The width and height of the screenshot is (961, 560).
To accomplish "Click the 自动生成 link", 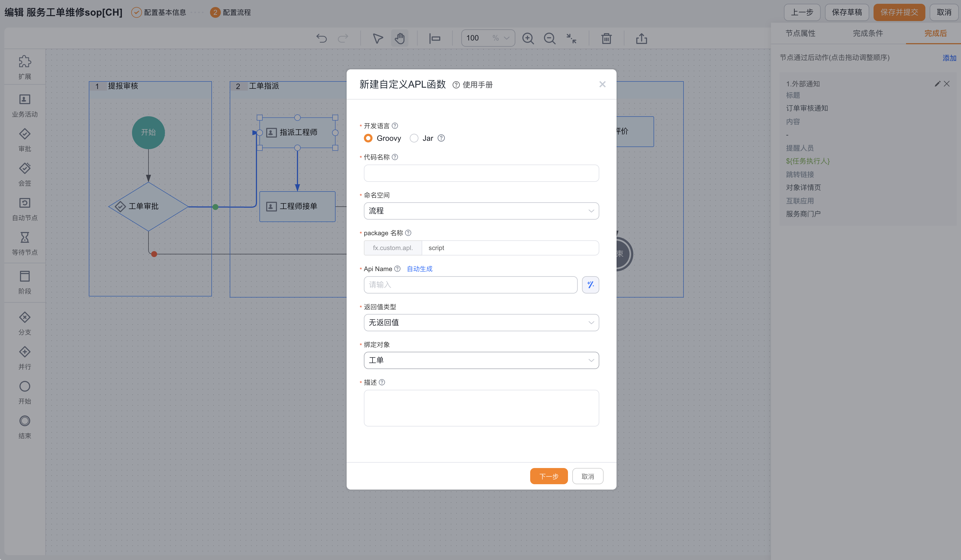I will click(419, 269).
